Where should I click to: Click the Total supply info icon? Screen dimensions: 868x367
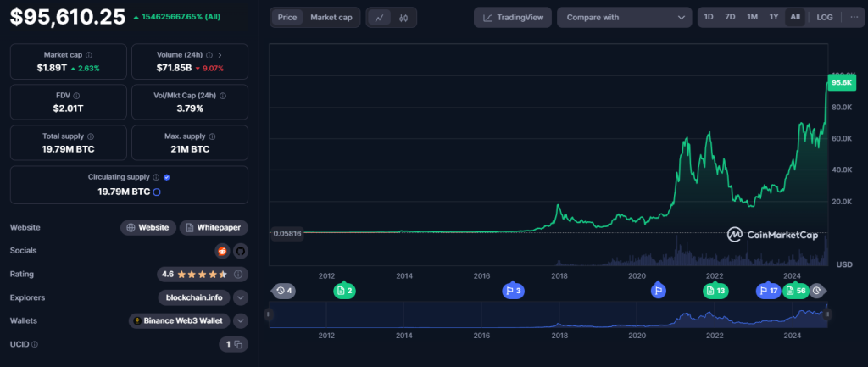coord(91,136)
